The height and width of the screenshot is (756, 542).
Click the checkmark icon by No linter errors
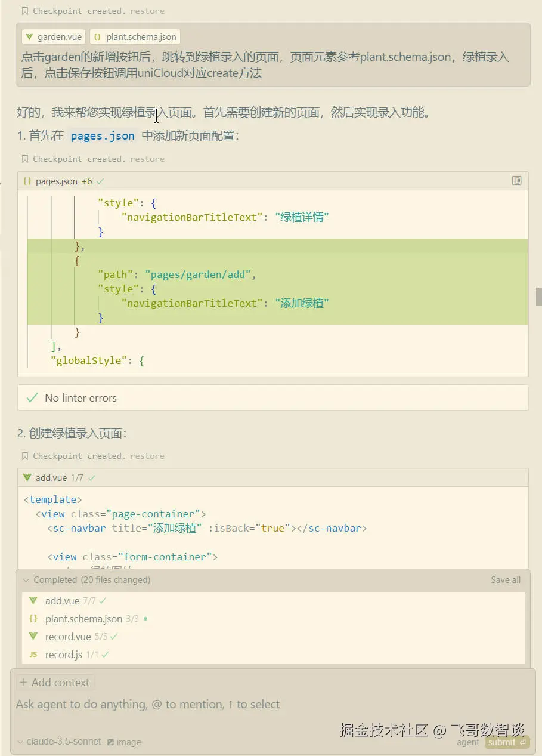click(x=32, y=398)
